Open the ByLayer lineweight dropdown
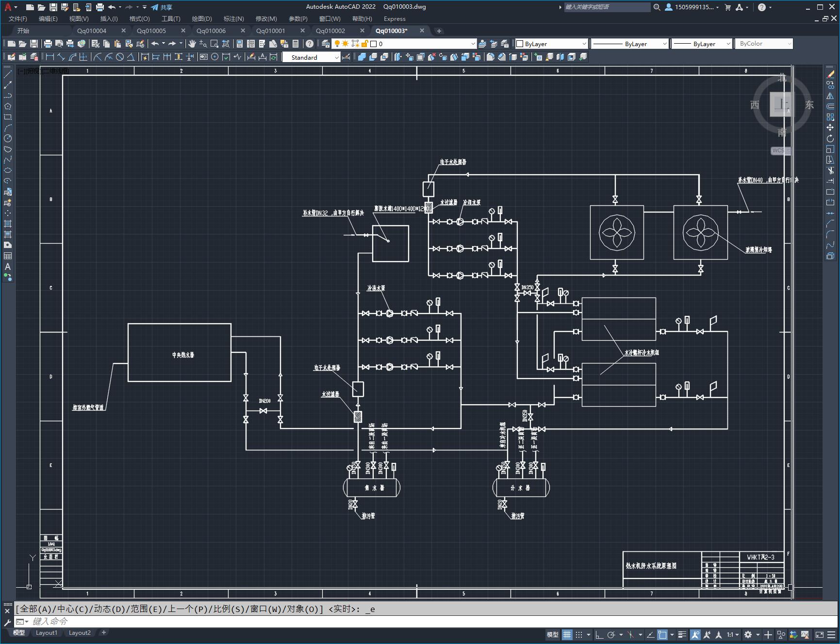 point(728,44)
